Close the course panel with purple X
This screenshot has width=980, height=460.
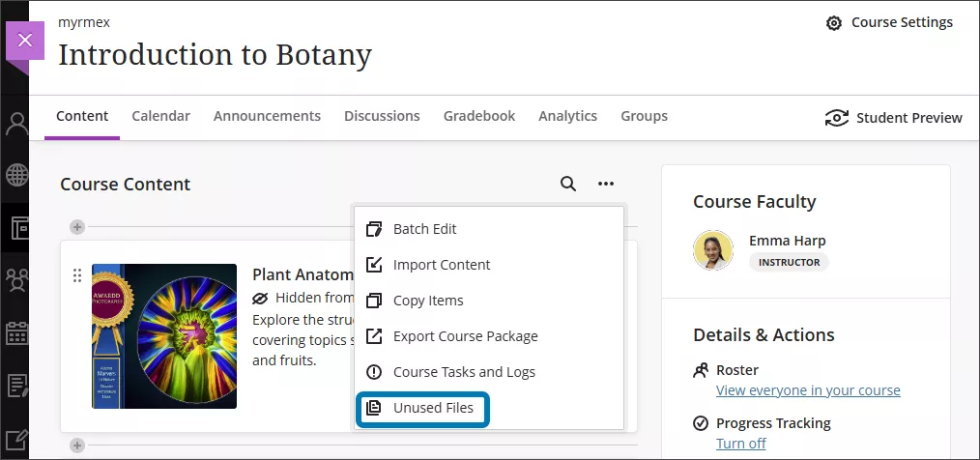25,41
